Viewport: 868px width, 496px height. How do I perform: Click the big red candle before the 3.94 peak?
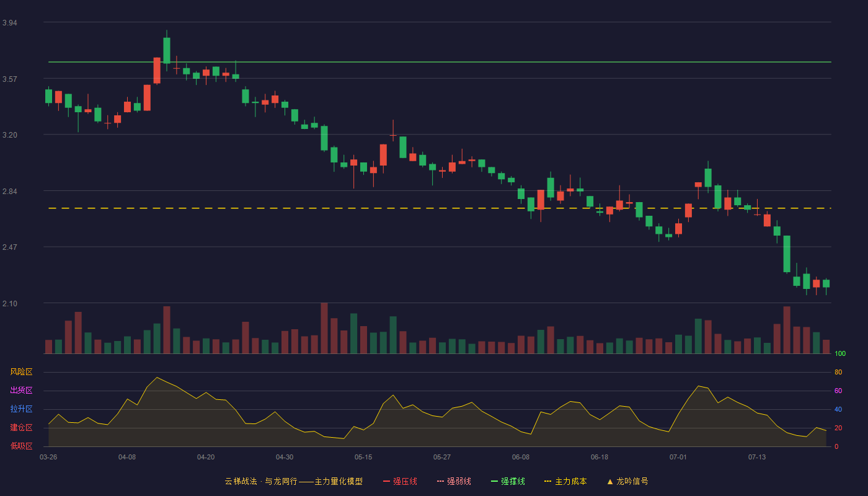(157, 70)
